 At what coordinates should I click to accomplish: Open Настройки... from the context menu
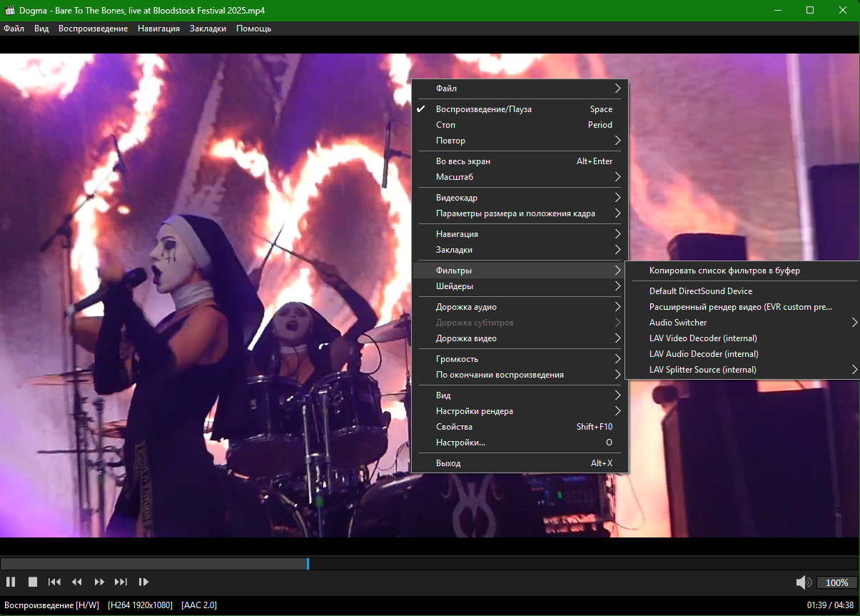460,443
